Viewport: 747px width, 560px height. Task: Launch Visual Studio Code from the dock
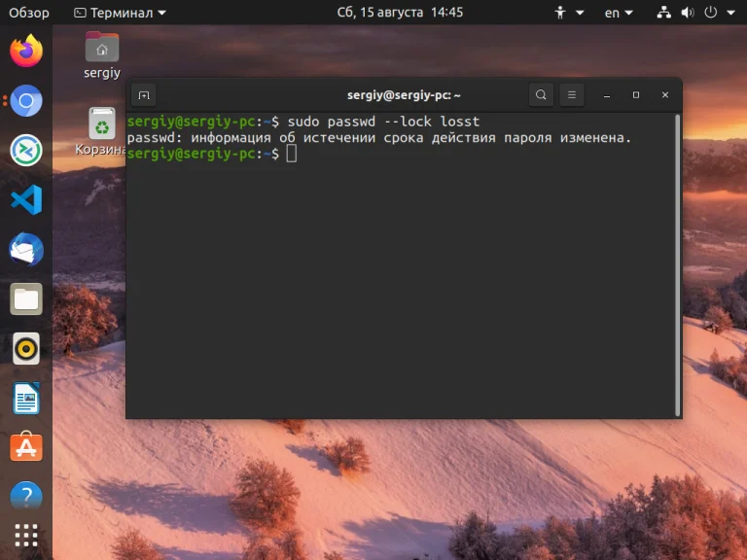pyautogui.click(x=26, y=200)
